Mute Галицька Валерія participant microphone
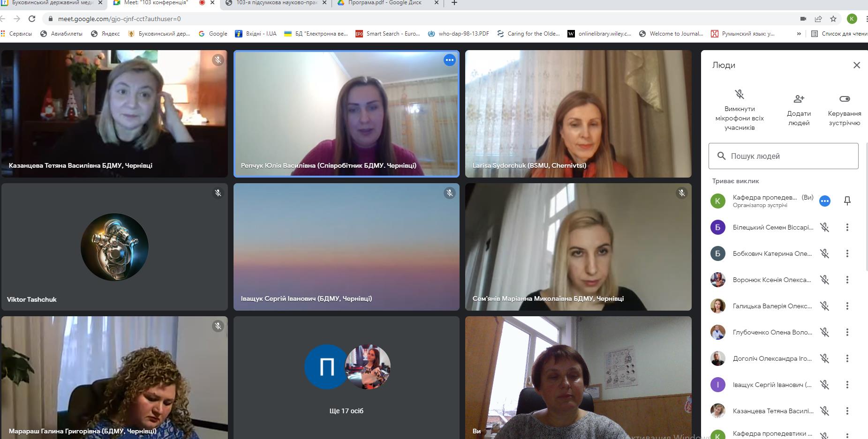This screenshot has width=868, height=439. point(825,306)
